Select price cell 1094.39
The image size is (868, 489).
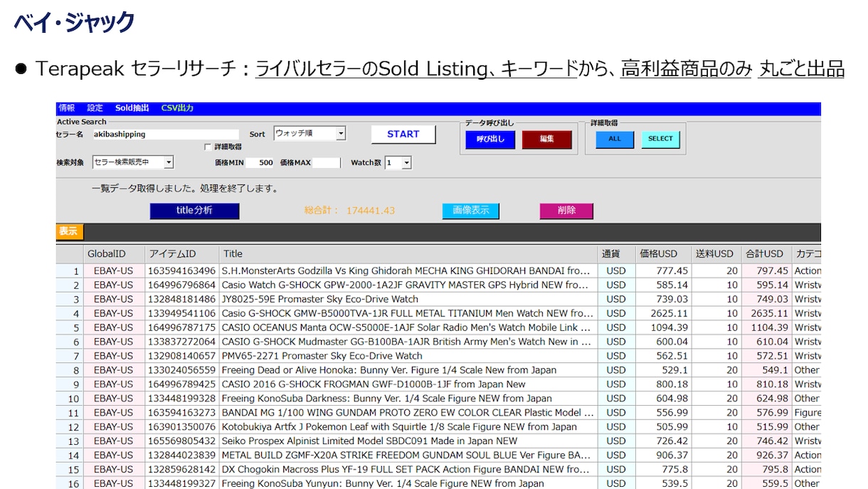pos(663,327)
